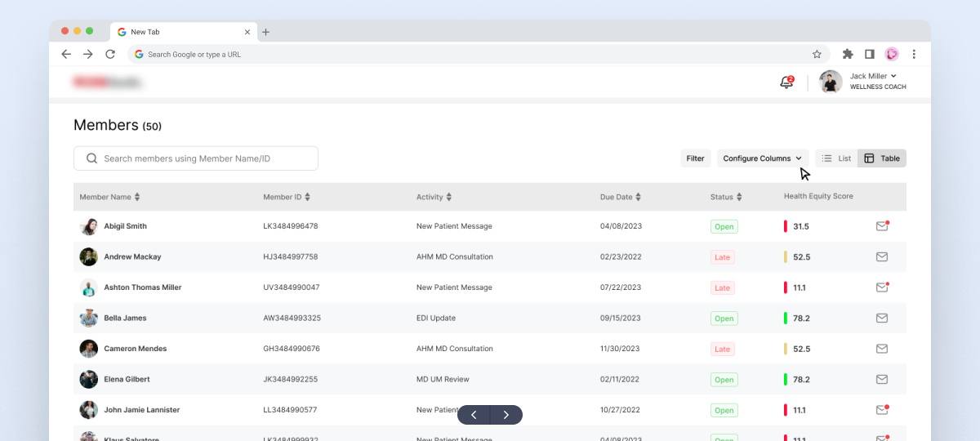Bookmark the page with the star icon
The width and height of the screenshot is (980, 441).
pyautogui.click(x=817, y=55)
